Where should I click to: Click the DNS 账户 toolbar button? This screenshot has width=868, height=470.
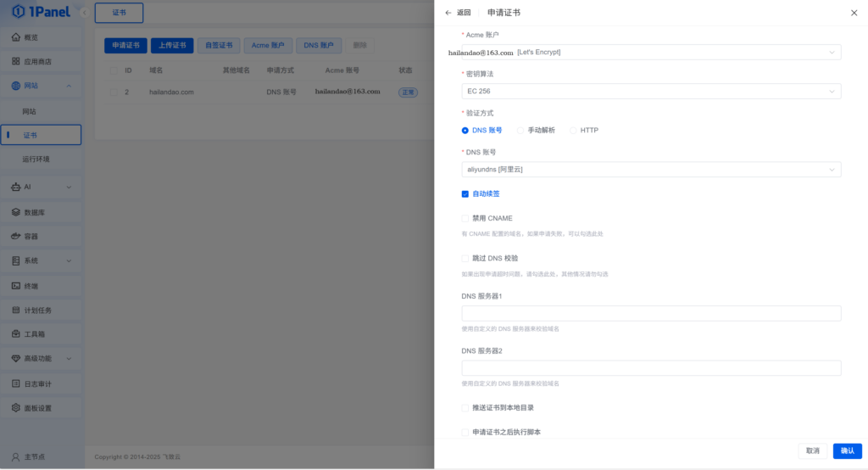[319, 46]
